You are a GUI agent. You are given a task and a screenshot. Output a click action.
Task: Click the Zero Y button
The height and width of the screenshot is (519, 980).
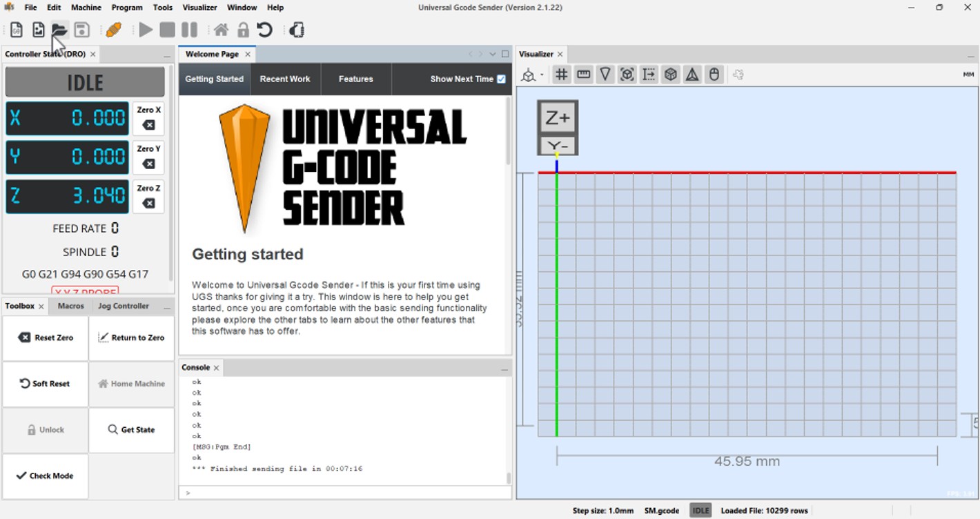pyautogui.click(x=148, y=157)
